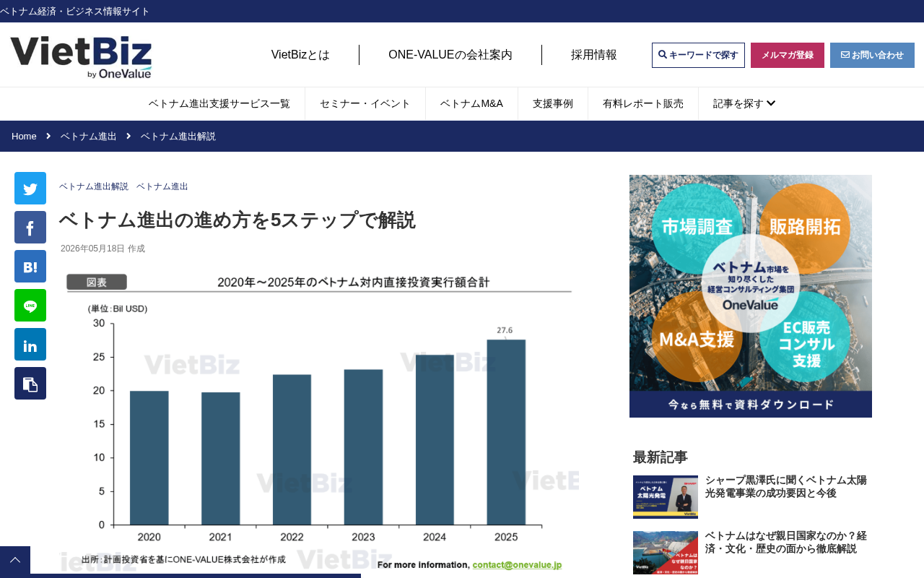Share article on Facebook

point(30,228)
